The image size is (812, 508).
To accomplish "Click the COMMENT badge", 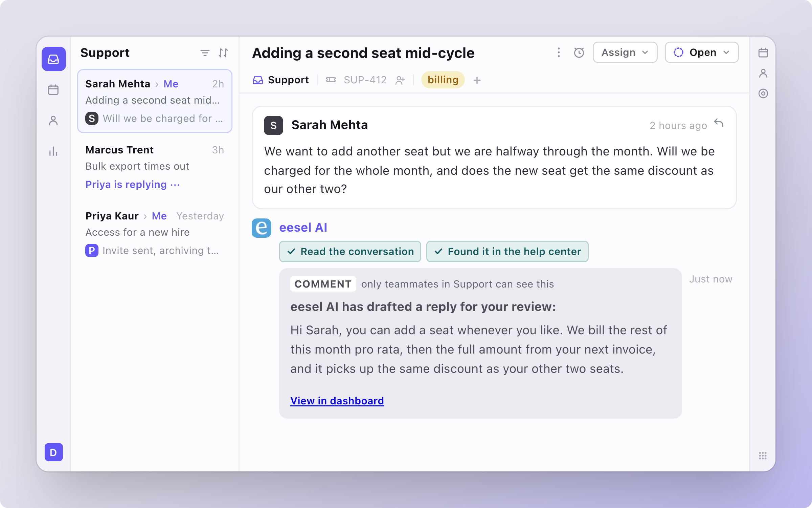I will pyautogui.click(x=323, y=284).
